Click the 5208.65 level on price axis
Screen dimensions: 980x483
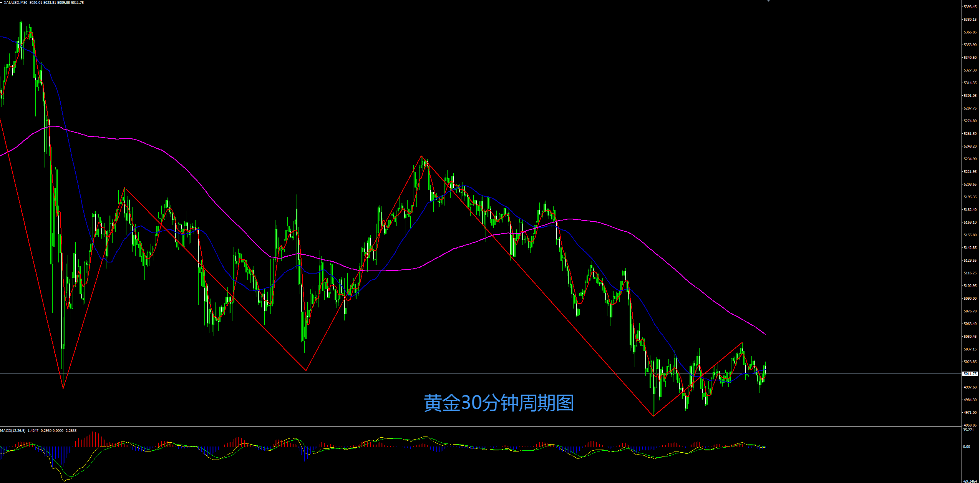(970, 184)
